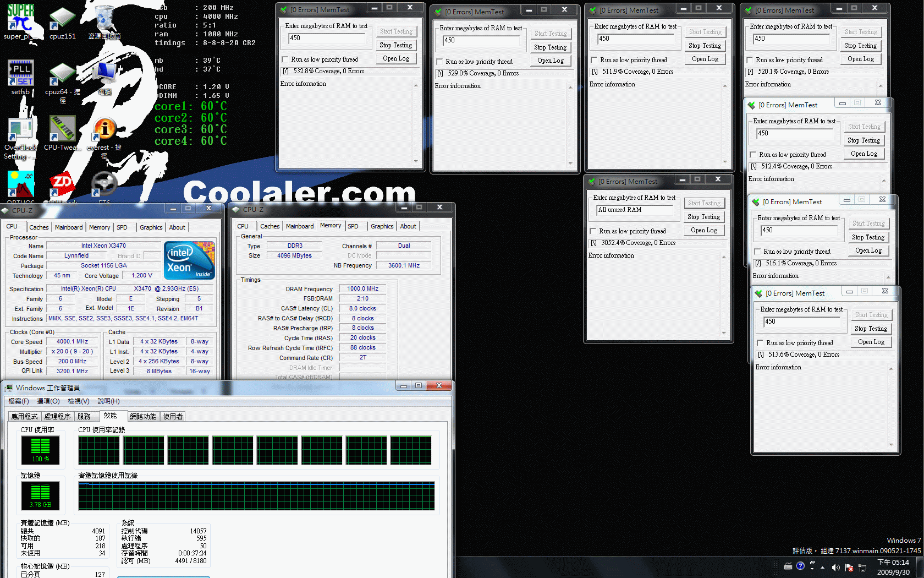Click the All unused RAM input field
924x578 pixels.
pyautogui.click(x=635, y=210)
